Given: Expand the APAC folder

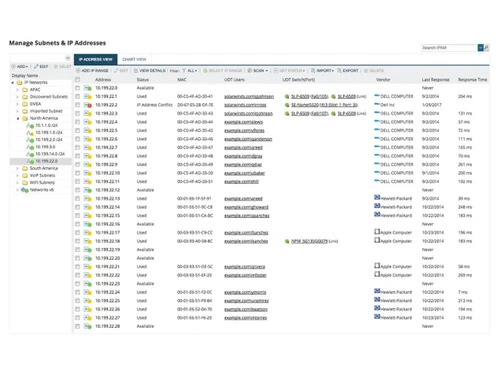Looking at the screenshot, I should [17, 90].
